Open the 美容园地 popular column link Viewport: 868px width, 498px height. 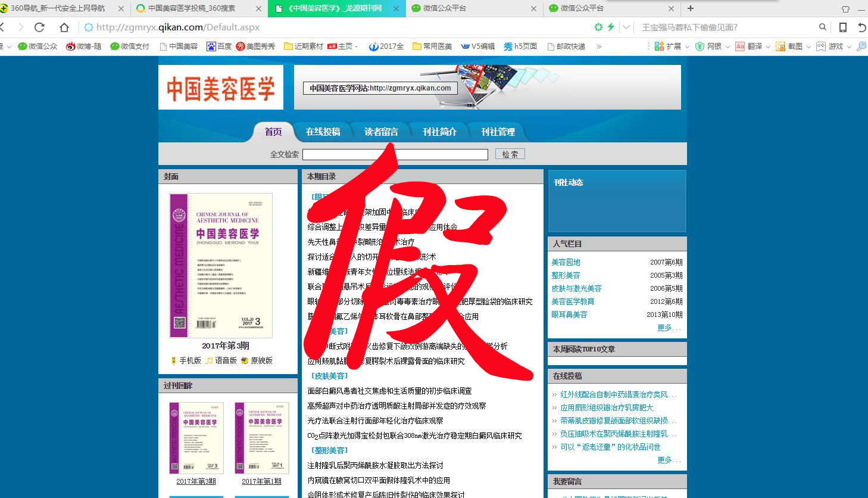tap(566, 262)
